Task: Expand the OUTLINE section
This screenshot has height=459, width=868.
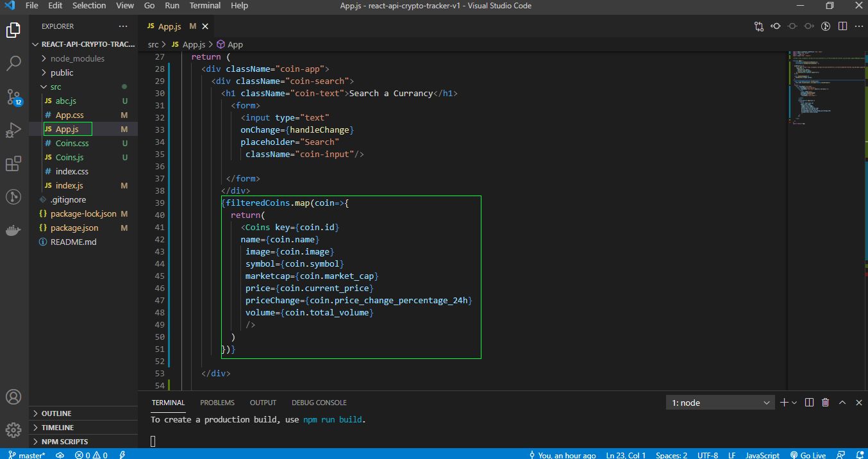Action: 83,413
